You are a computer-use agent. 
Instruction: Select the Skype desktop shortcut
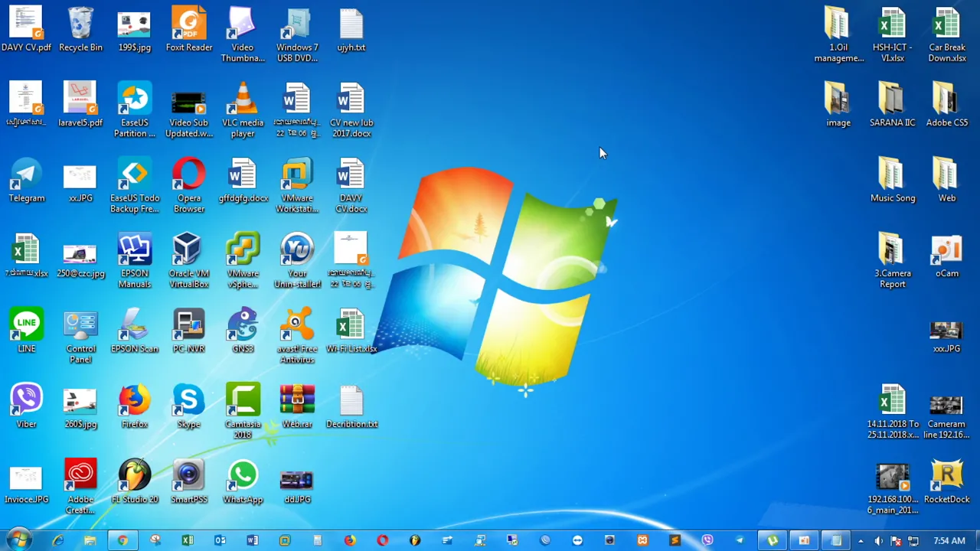(188, 406)
